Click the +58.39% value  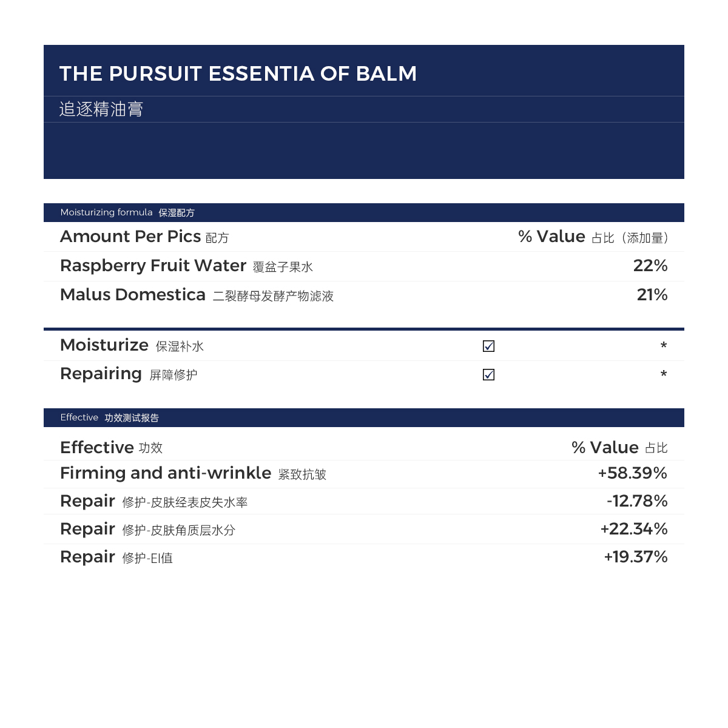(632, 473)
